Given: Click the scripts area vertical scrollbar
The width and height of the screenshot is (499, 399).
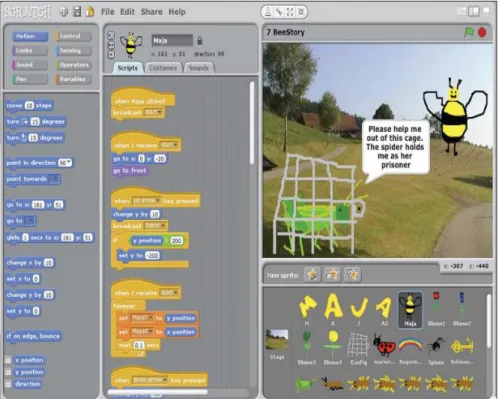Looking at the screenshot, I should [x=252, y=122].
